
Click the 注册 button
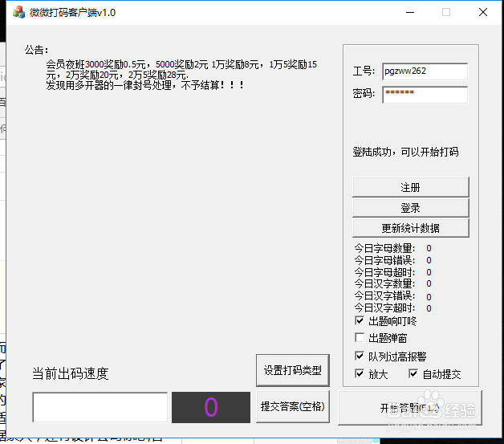coord(410,187)
